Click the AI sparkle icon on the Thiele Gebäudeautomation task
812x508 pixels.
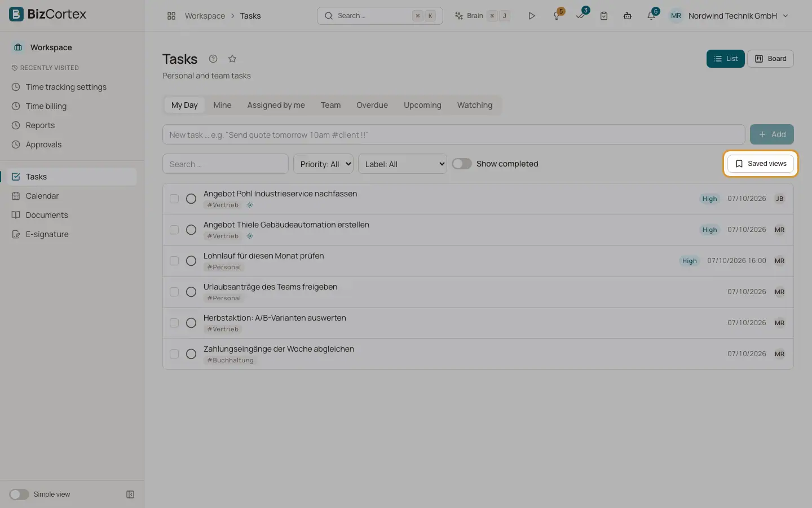click(250, 236)
